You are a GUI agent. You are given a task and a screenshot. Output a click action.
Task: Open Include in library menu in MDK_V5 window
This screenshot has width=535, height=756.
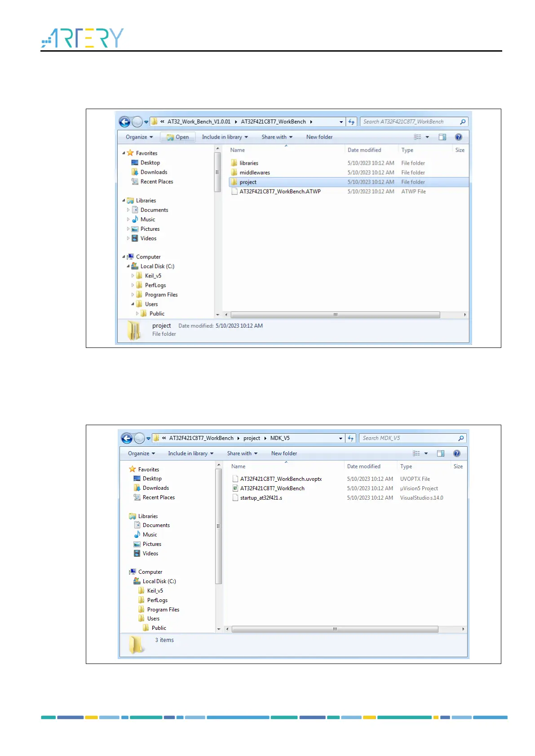190,453
